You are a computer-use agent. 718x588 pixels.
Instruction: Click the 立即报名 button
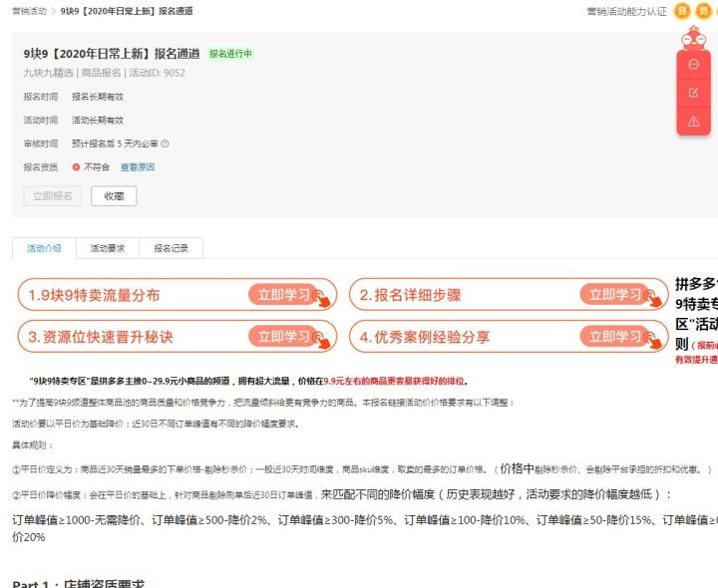click(53, 196)
